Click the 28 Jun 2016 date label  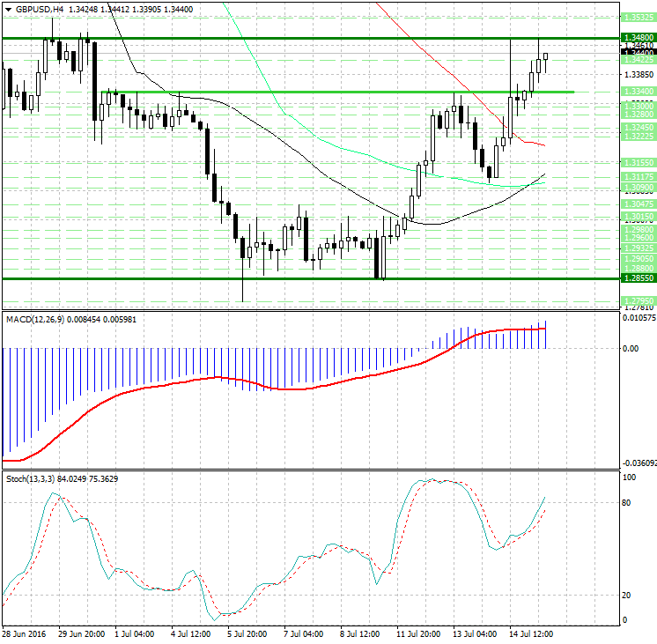24,633
